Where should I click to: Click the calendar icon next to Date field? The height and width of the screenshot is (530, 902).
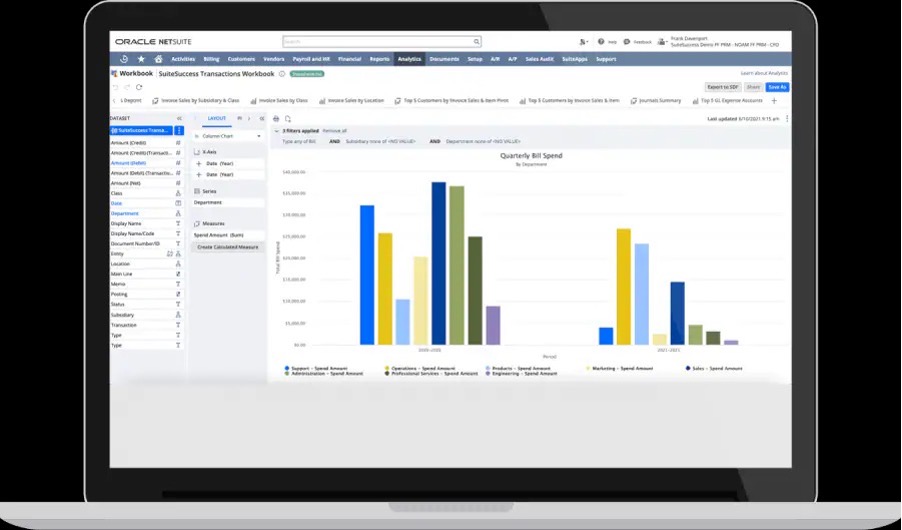(x=178, y=203)
